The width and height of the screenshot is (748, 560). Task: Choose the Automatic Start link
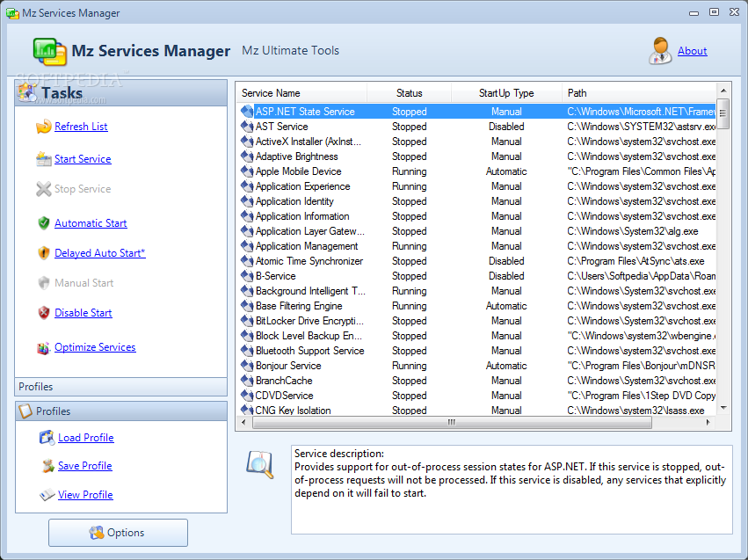91,222
